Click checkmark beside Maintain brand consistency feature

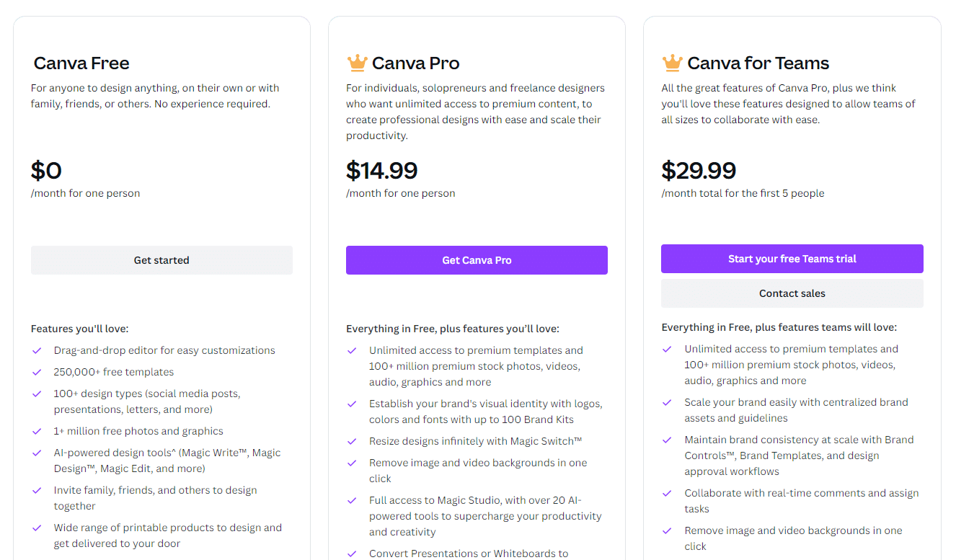667,440
